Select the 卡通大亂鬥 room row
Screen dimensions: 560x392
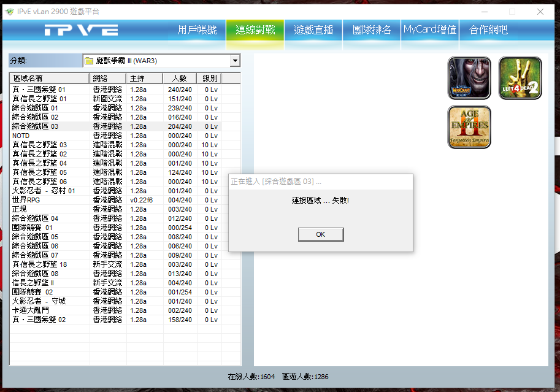(x=116, y=310)
